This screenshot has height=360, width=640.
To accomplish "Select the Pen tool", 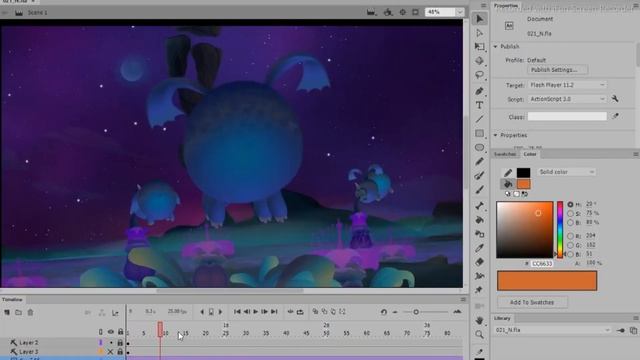I will pyautogui.click(x=480, y=91).
